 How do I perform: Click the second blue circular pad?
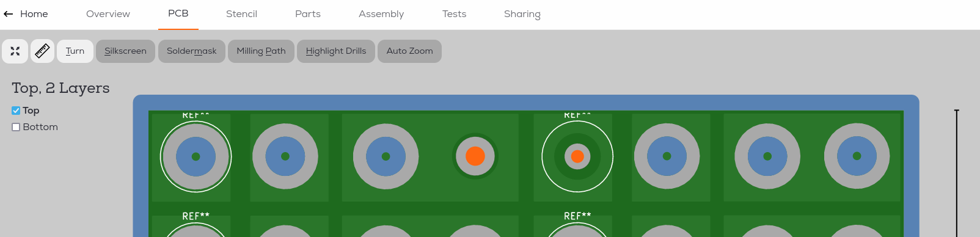(x=285, y=156)
